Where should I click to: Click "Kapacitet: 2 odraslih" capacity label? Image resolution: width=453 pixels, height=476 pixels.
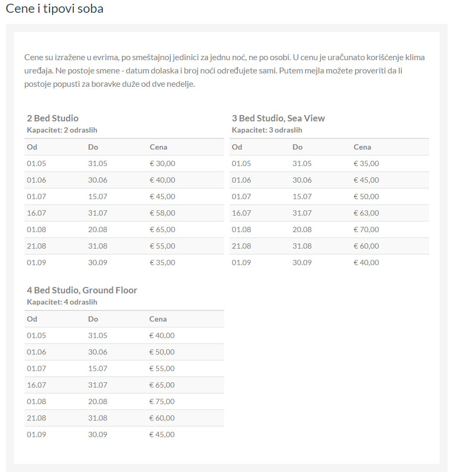[x=62, y=130]
